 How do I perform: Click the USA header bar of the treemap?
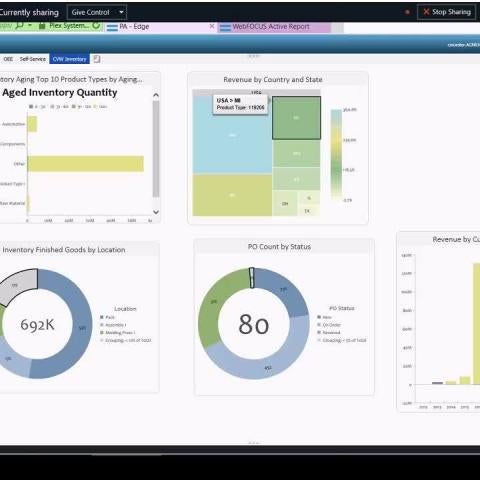[256, 92]
